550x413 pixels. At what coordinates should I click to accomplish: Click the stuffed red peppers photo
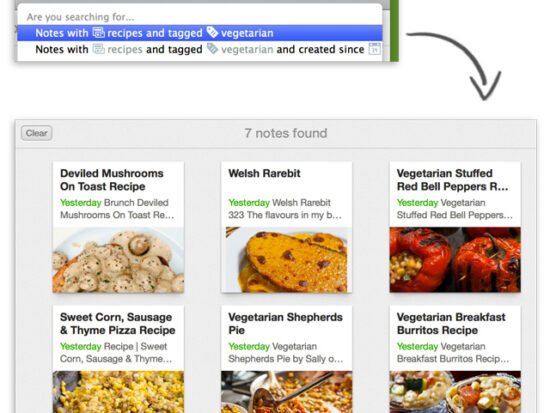click(455, 260)
